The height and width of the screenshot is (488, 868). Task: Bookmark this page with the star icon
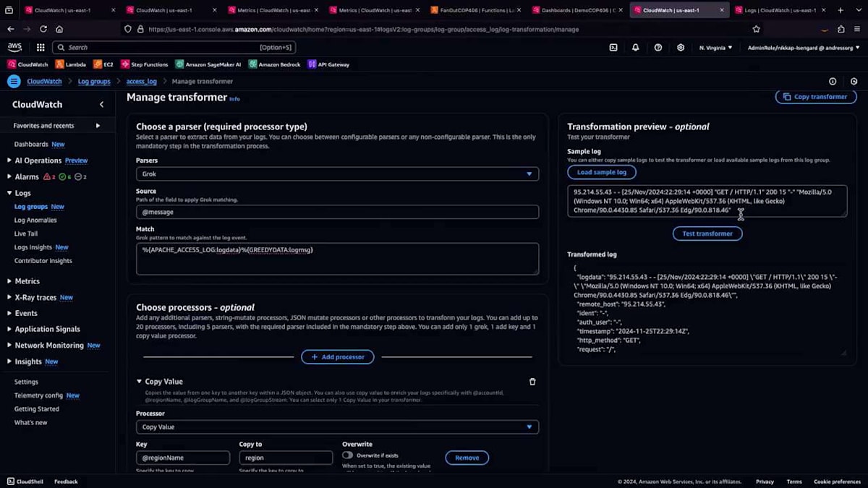coord(756,29)
